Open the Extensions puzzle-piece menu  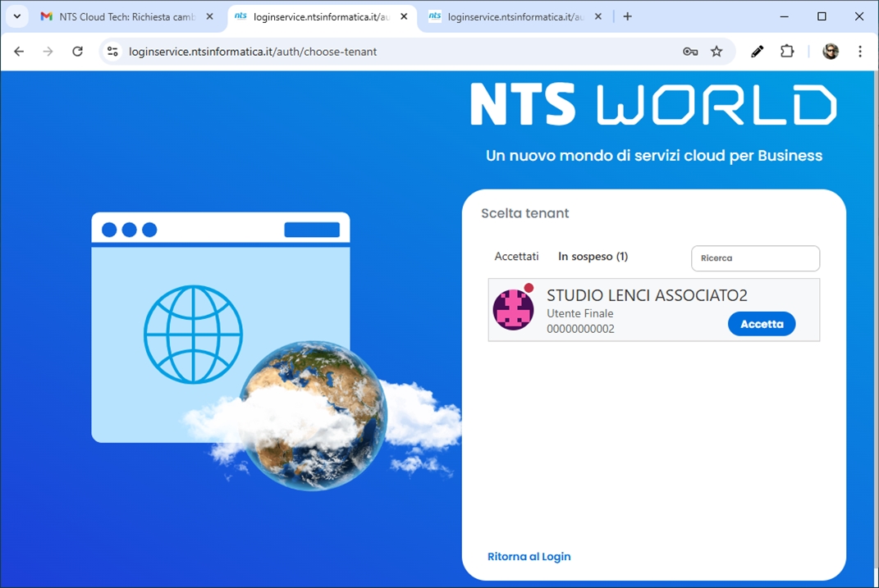click(x=787, y=52)
